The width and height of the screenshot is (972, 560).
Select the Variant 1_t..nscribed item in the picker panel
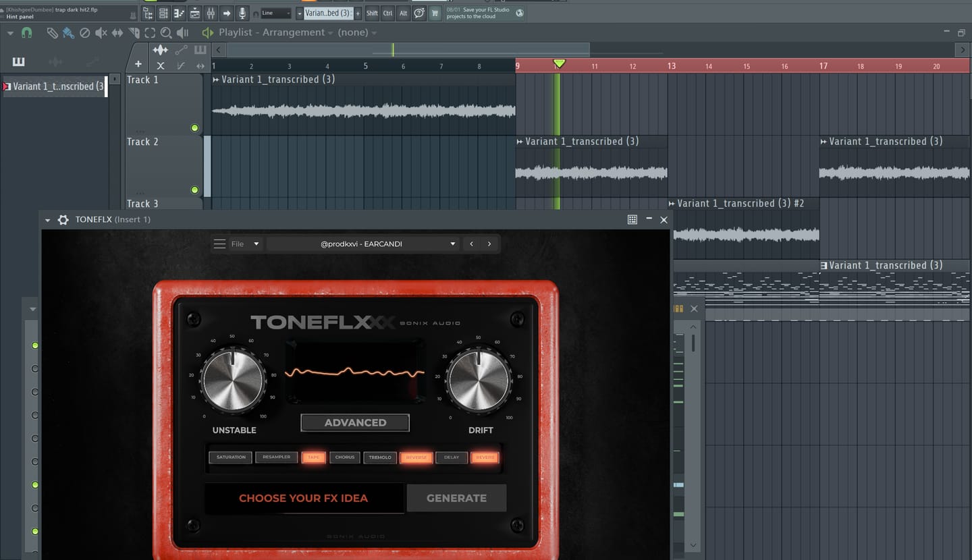(x=55, y=86)
